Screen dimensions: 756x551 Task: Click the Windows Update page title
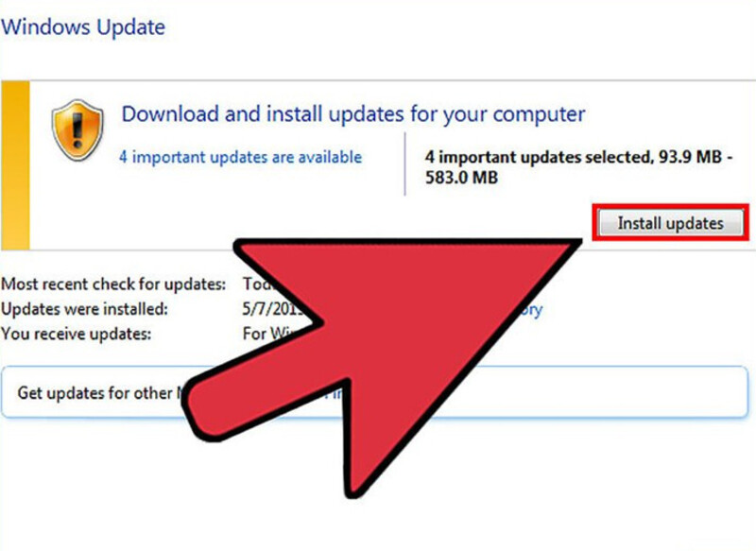(83, 27)
